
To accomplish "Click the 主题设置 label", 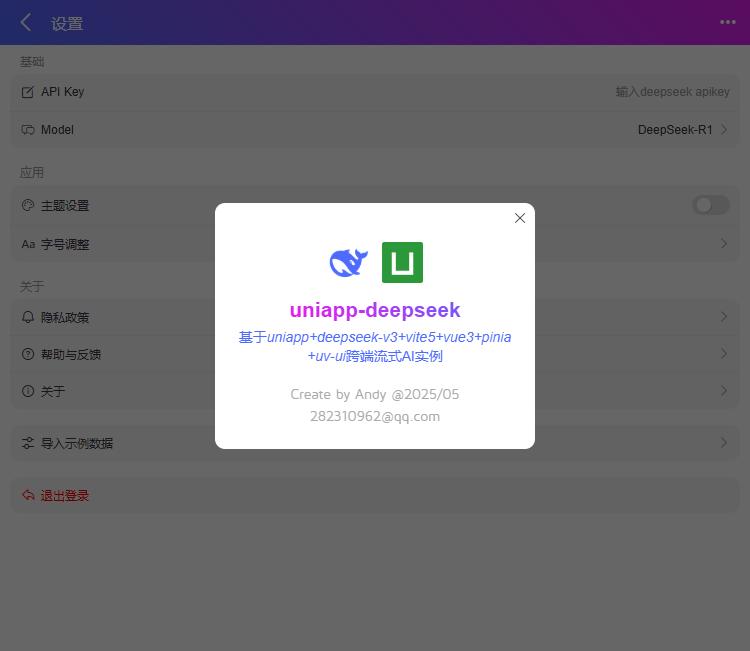I will pyautogui.click(x=65, y=206).
